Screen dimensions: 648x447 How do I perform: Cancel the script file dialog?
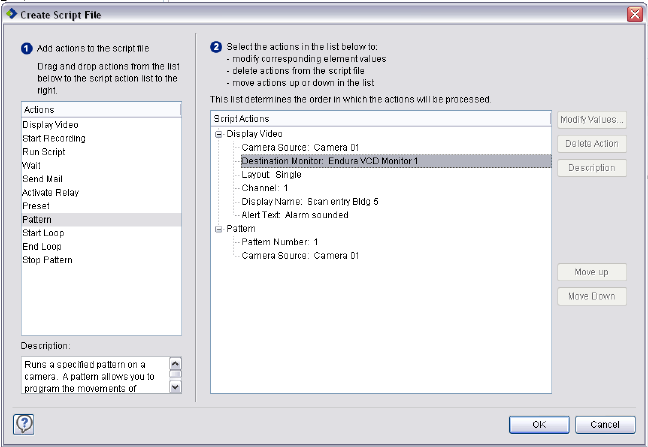coord(605,425)
